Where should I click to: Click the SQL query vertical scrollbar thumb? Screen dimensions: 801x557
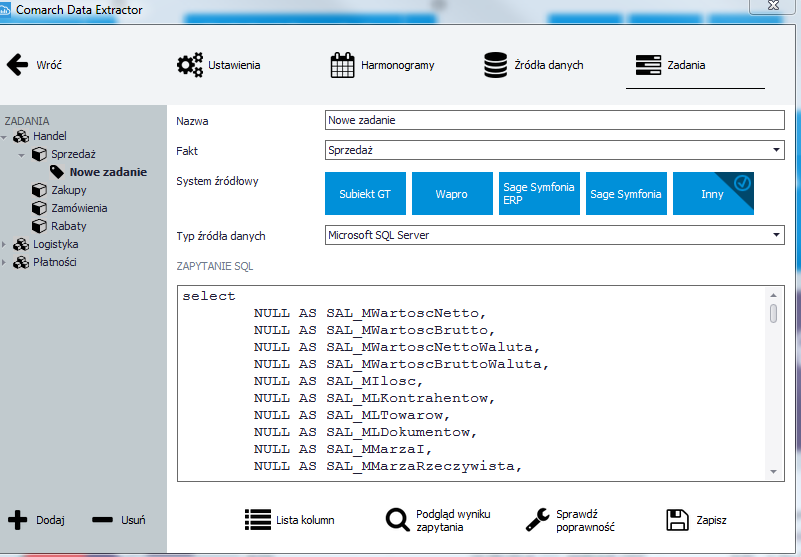[773, 314]
